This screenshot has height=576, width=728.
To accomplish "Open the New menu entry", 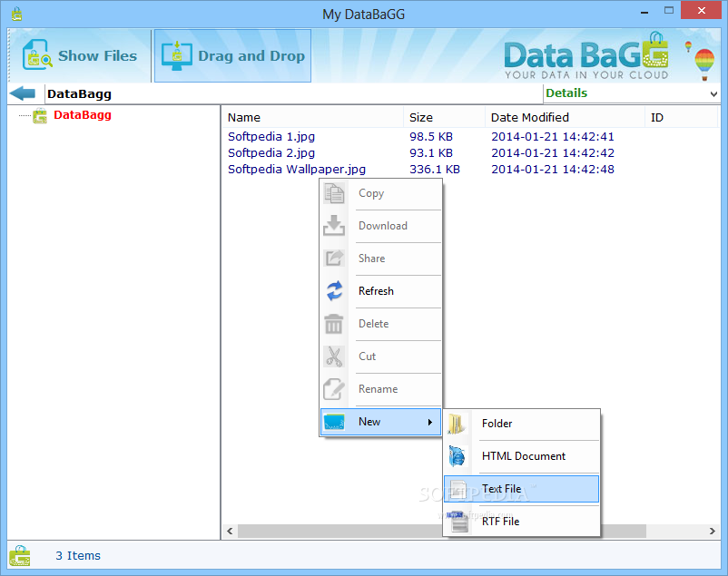I will tap(380, 422).
